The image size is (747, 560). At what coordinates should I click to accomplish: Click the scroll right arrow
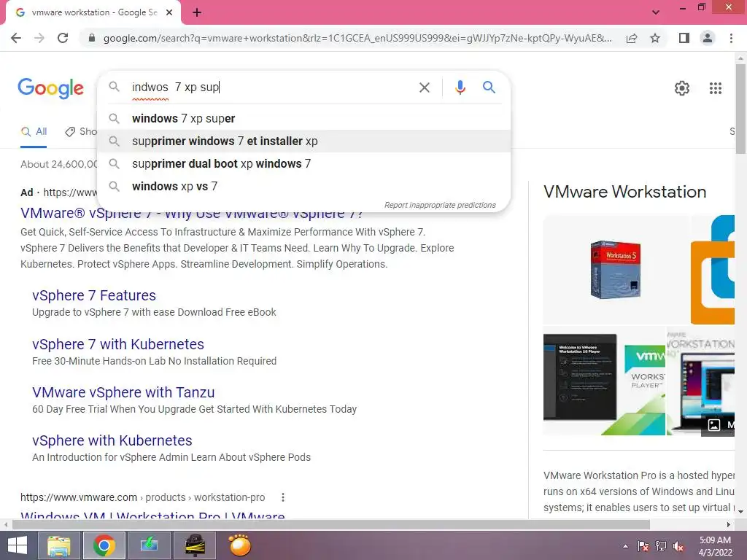729,525
